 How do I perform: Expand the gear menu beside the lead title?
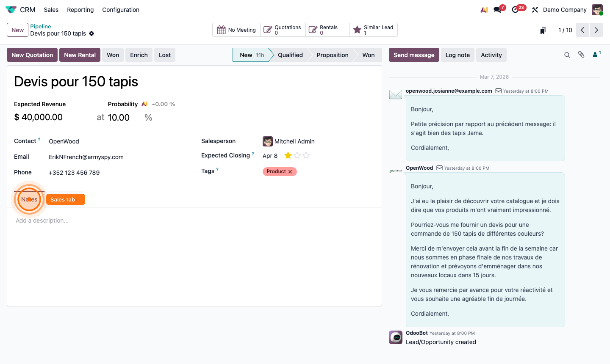(x=91, y=33)
